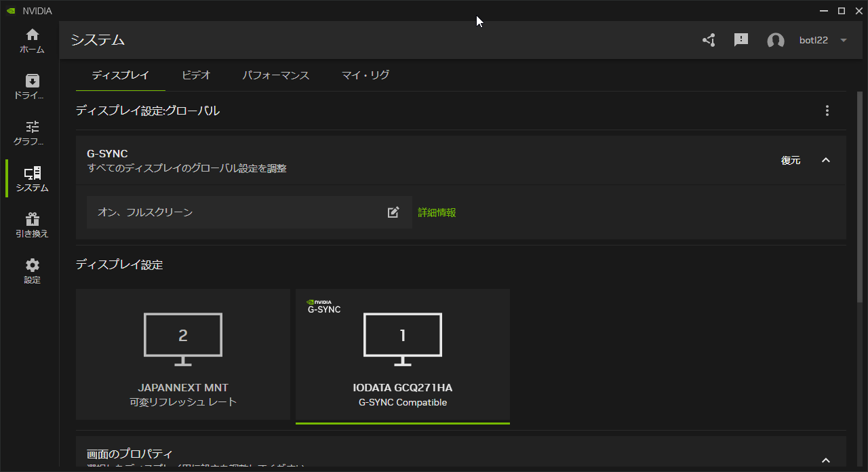Viewport: 868px width, 472px height.
Task: Switch to the ディスプレイ tab
Action: [121, 75]
